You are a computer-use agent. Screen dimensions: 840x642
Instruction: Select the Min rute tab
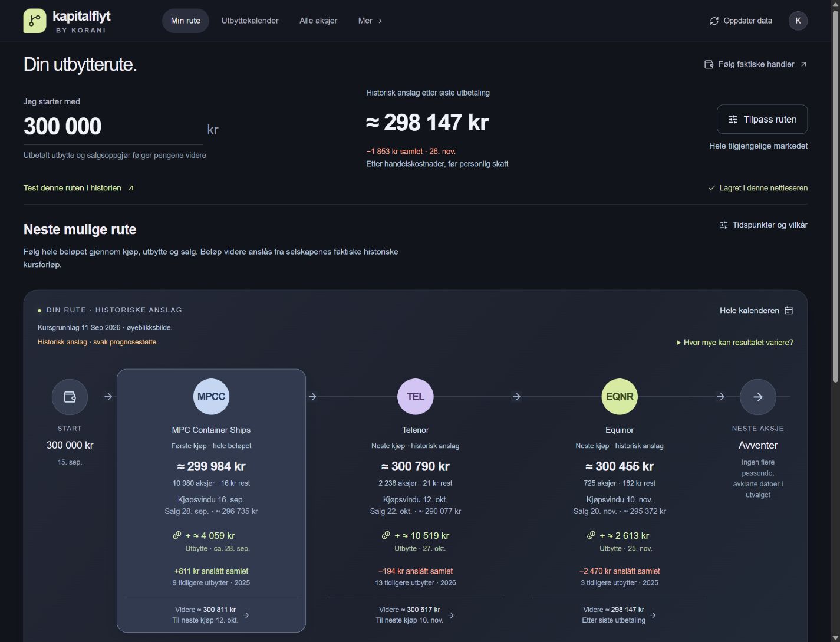coord(186,21)
